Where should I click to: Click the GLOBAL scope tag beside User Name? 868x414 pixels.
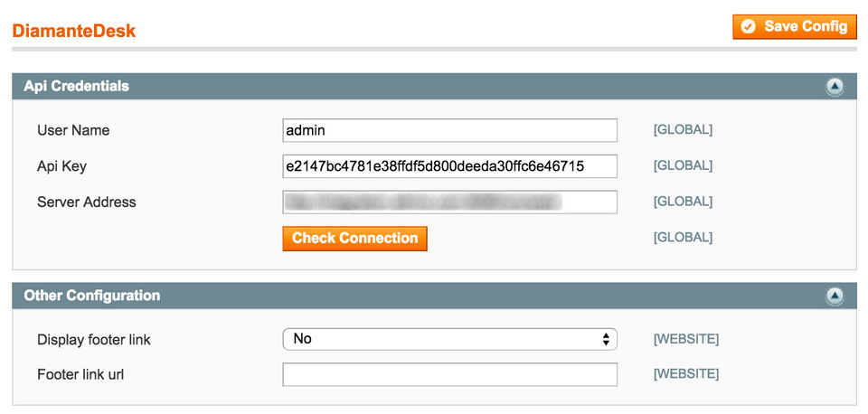683,130
